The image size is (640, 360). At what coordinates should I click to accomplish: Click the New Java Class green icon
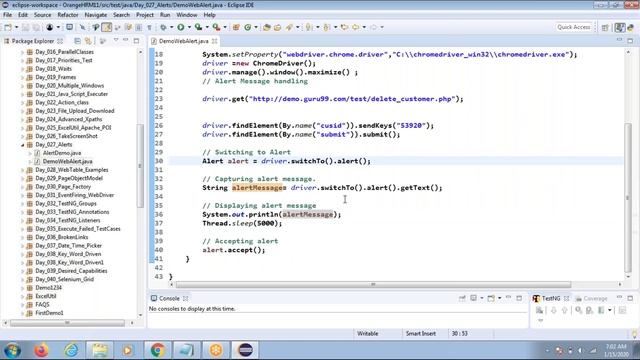tap(247, 27)
